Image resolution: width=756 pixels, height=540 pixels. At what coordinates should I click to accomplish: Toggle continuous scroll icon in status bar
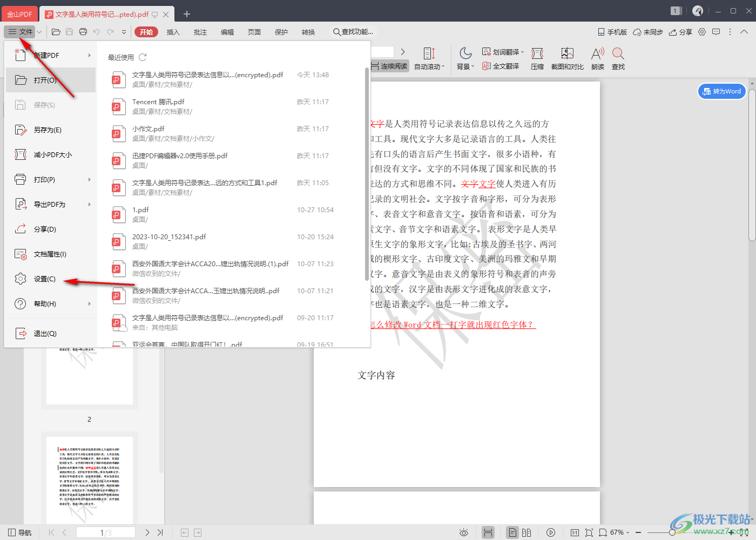(488, 532)
